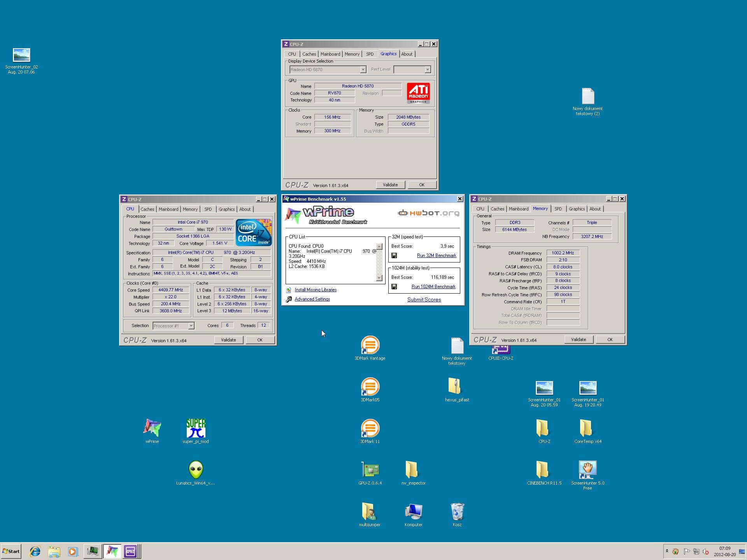Open About tab in the Graphics CPU-Z window
Image resolution: width=747 pixels, height=560 pixels.
(407, 54)
